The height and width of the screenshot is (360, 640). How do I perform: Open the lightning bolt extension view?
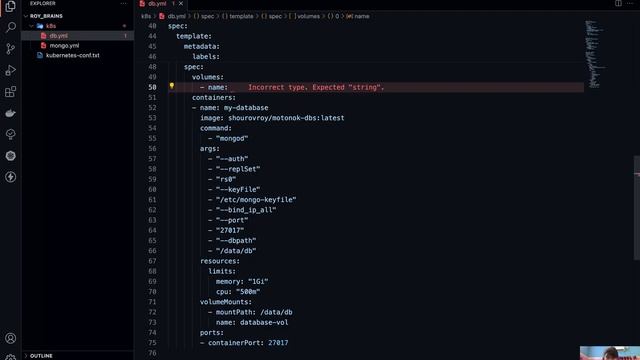[x=11, y=177]
